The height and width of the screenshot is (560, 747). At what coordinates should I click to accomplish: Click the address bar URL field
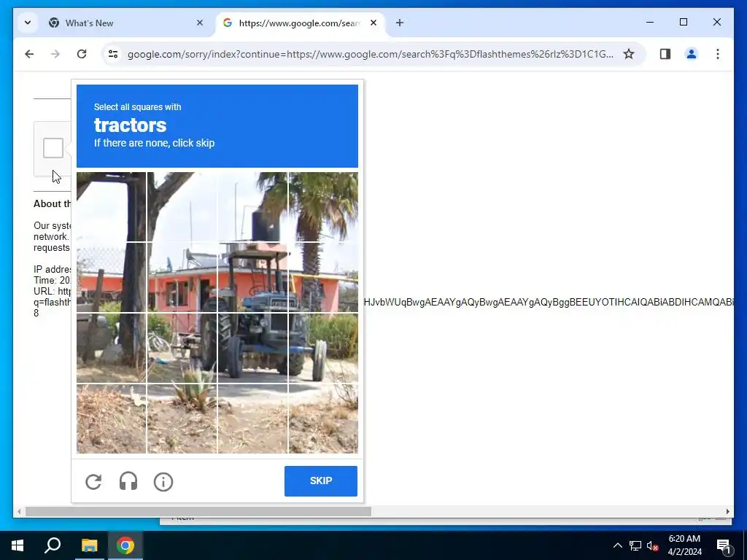click(x=370, y=54)
